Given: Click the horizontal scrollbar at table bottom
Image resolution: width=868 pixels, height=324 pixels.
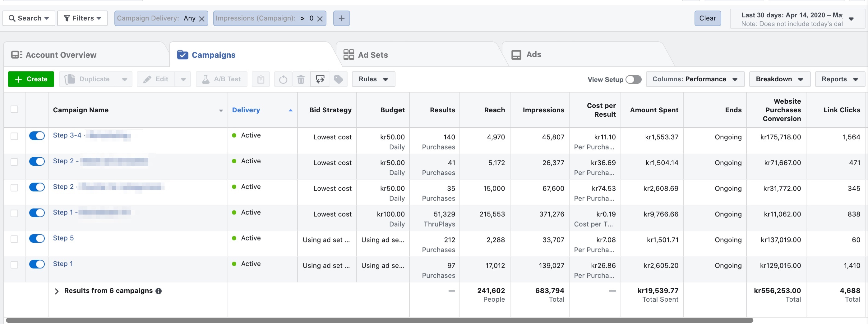Looking at the screenshot, I should coord(379,320).
